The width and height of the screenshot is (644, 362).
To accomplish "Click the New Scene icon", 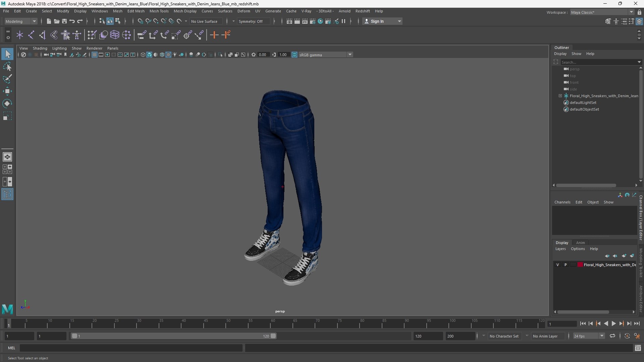I will pos(49,21).
